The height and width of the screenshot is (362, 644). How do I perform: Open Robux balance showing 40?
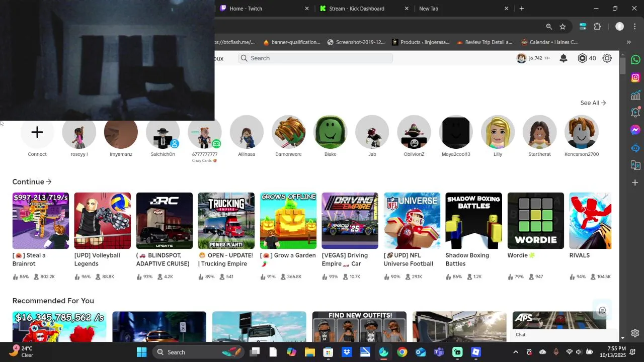click(587, 58)
